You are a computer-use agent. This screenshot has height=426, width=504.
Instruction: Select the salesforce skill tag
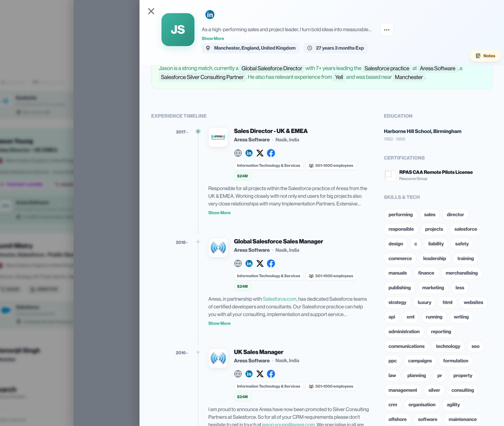coord(466,229)
